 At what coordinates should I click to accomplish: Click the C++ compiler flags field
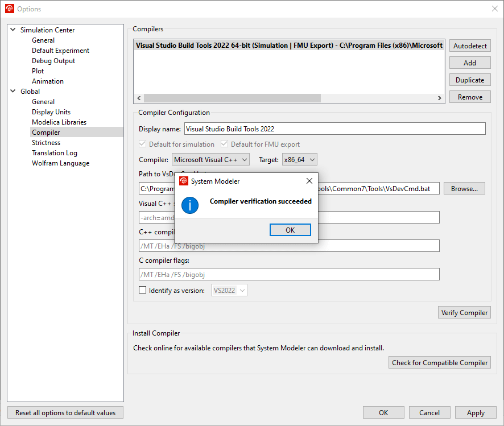coord(289,246)
